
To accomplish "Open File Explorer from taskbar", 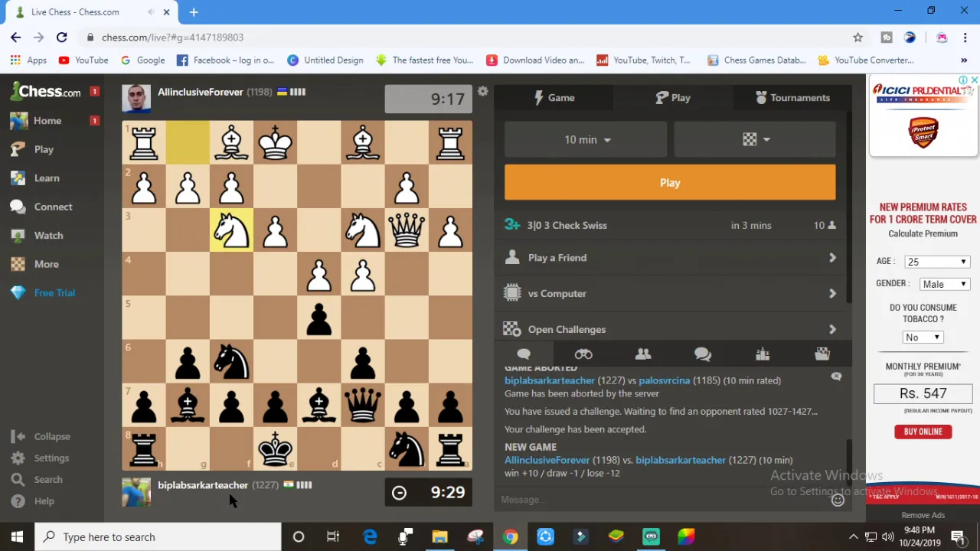I will [439, 536].
